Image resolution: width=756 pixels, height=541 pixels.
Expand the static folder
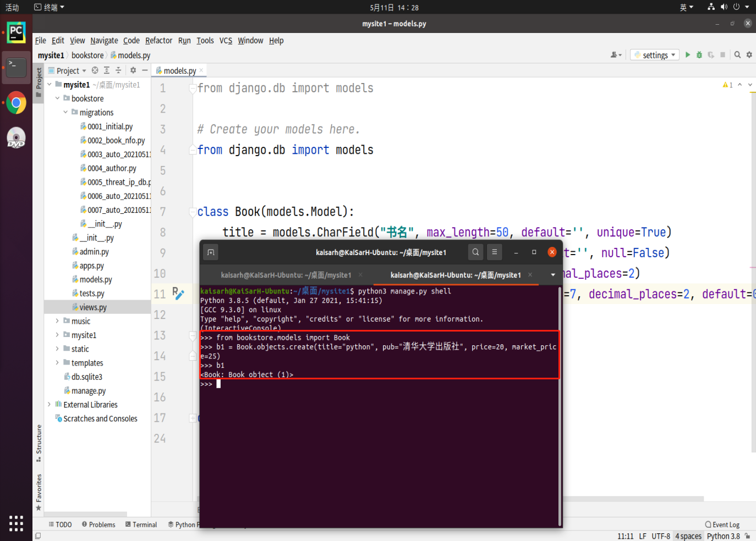click(x=57, y=349)
